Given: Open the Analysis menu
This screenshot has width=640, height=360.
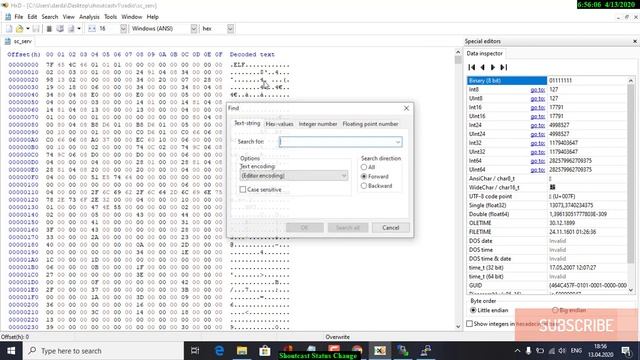Looking at the screenshot, I should coord(89,17).
